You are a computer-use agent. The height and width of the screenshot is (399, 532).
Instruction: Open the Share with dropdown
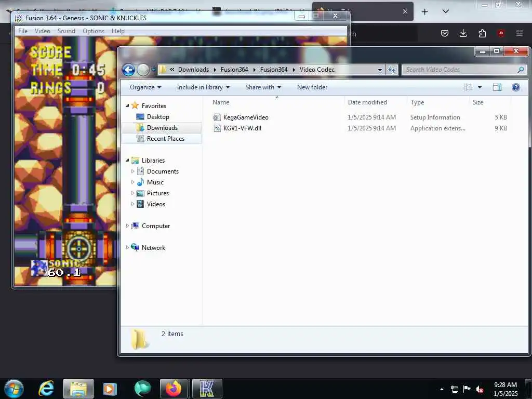click(263, 87)
